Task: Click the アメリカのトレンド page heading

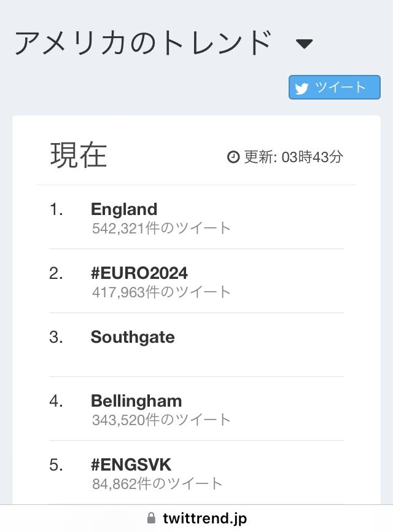Action: click(x=143, y=42)
